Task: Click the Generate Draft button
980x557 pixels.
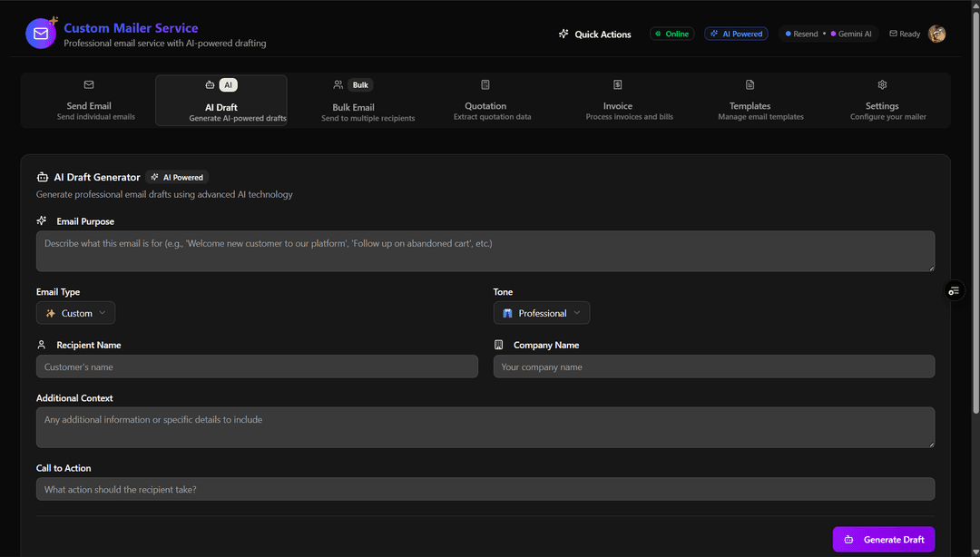Action: (883, 539)
